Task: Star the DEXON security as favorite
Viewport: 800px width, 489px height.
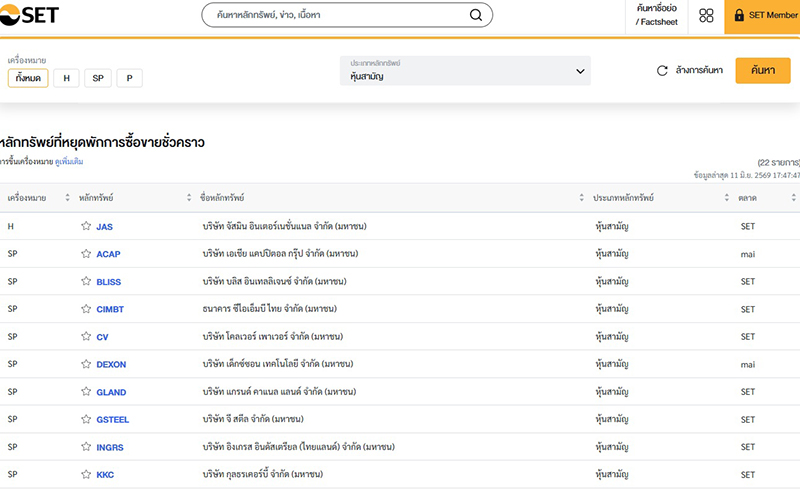Action: point(86,364)
